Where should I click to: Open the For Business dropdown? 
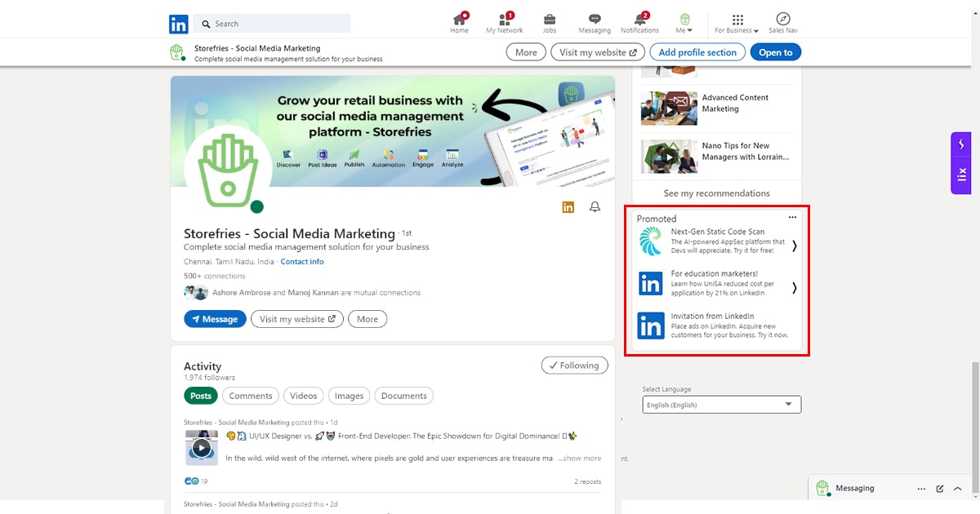click(737, 23)
